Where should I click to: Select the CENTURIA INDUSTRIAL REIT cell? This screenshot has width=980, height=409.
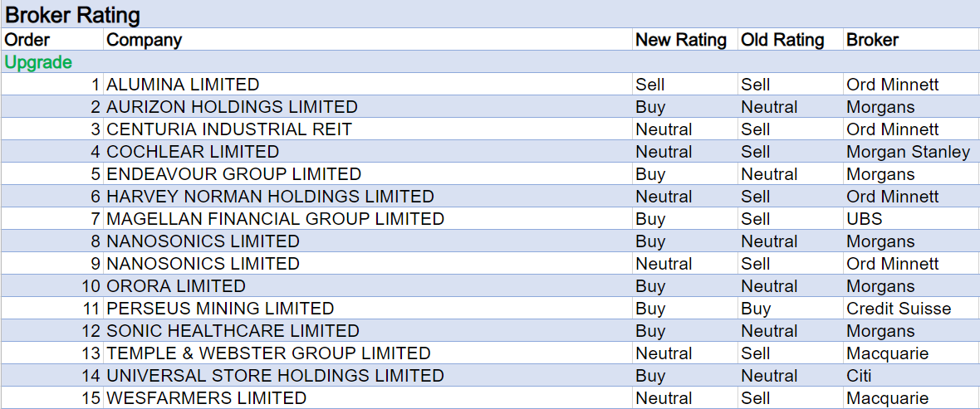click(x=229, y=129)
